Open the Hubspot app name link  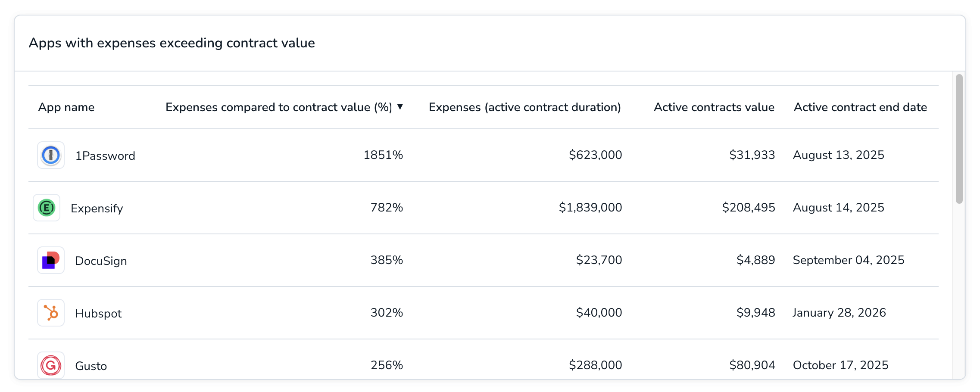(x=98, y=314)
